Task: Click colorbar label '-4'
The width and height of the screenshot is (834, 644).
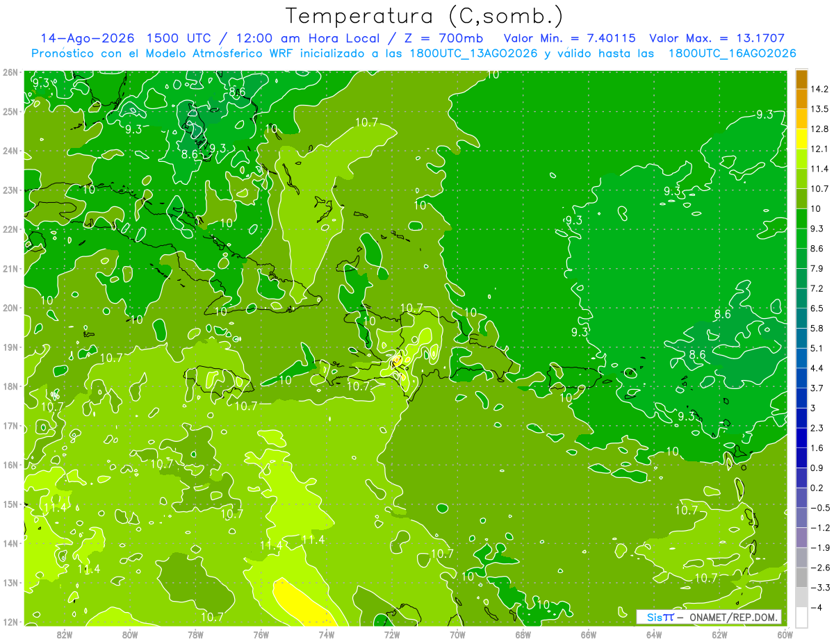Action: (x=816, y=607)
